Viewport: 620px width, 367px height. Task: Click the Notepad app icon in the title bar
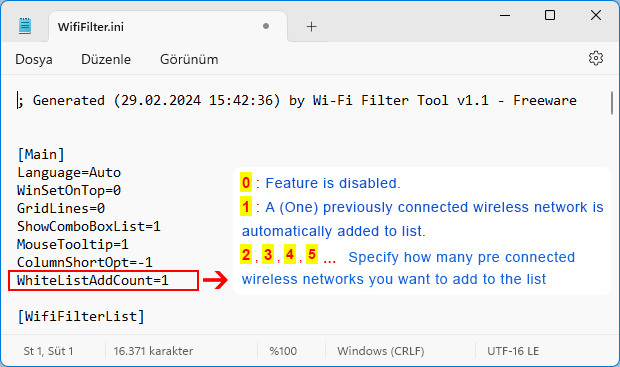point(25,26)
